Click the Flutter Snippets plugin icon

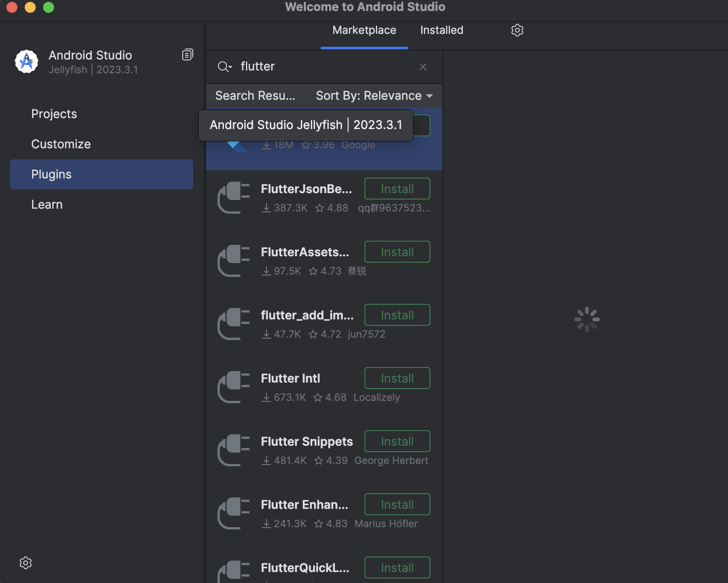point(234,450)
